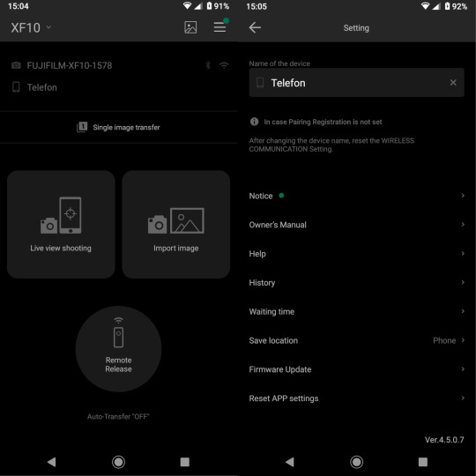Tap the Wi-Fi status icon next to Bluetooth
Viewport: 476px width, 476px height.
[x=224, y=65]
